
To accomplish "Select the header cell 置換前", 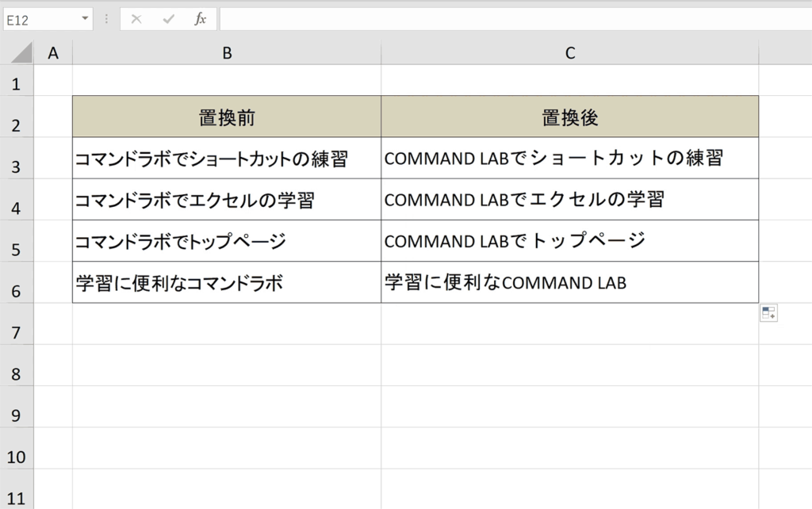I will [x=227, y=117].
